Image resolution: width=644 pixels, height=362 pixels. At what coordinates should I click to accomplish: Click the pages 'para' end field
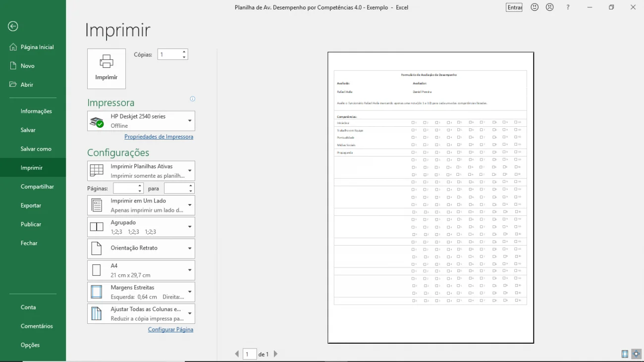pyautogui.click(x=176, y=188)
